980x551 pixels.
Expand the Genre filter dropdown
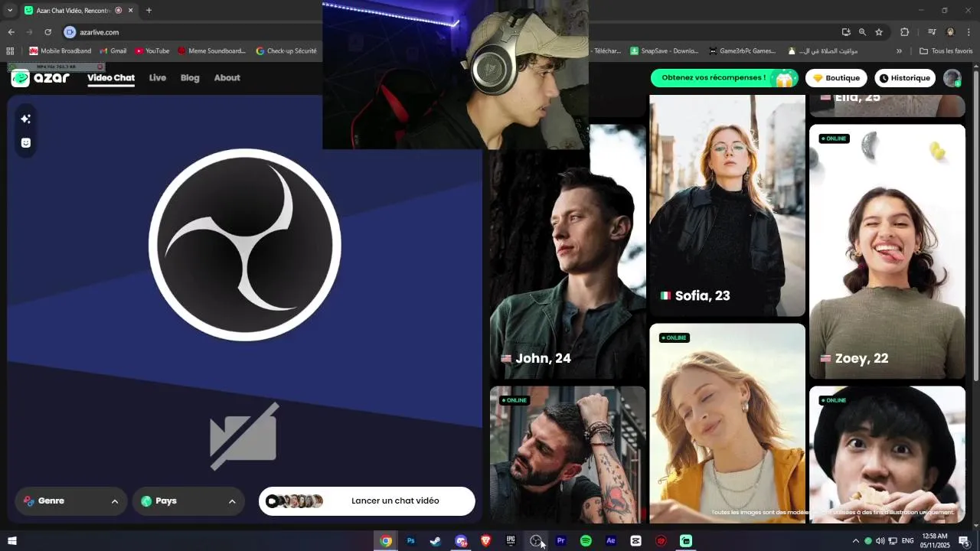pyautogui.click(x=71, y=501)
